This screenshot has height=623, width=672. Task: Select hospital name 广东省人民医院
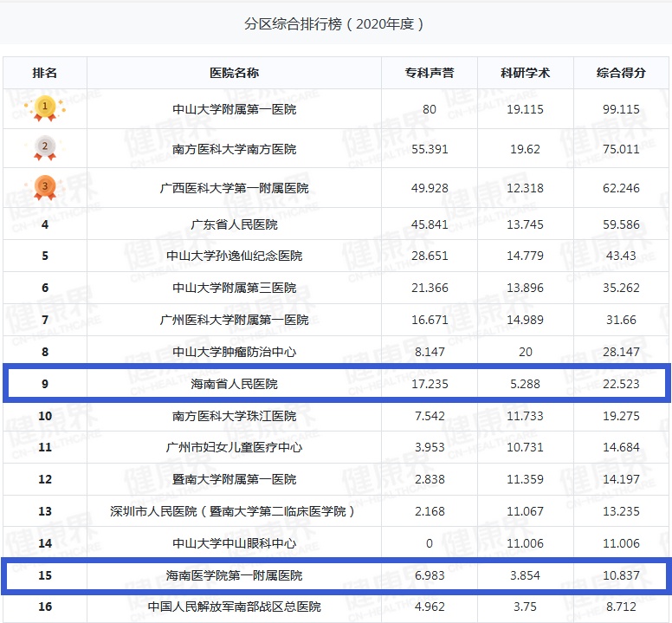coord(235,224)
